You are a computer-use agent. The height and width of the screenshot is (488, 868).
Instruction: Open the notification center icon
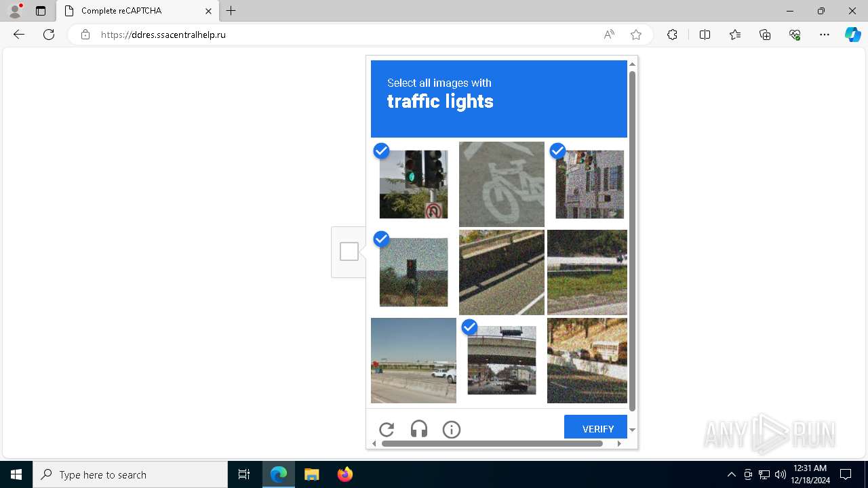(x=846, y=474)
